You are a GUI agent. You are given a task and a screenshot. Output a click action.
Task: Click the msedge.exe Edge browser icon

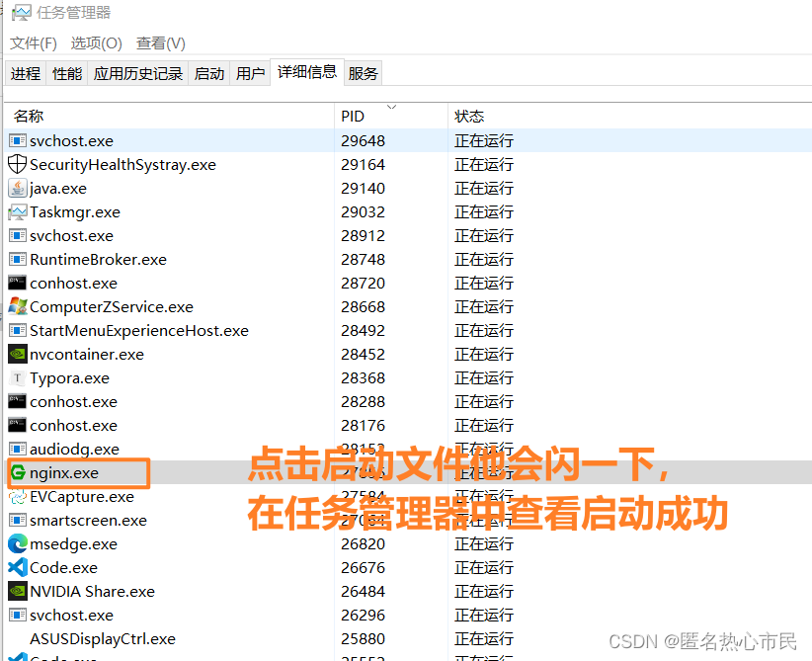point(17,543)
